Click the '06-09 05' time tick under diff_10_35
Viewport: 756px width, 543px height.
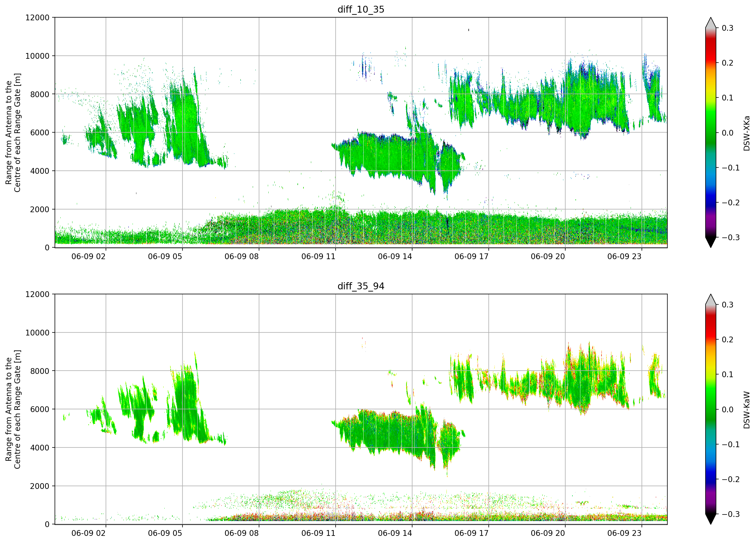tap(165, 256)
